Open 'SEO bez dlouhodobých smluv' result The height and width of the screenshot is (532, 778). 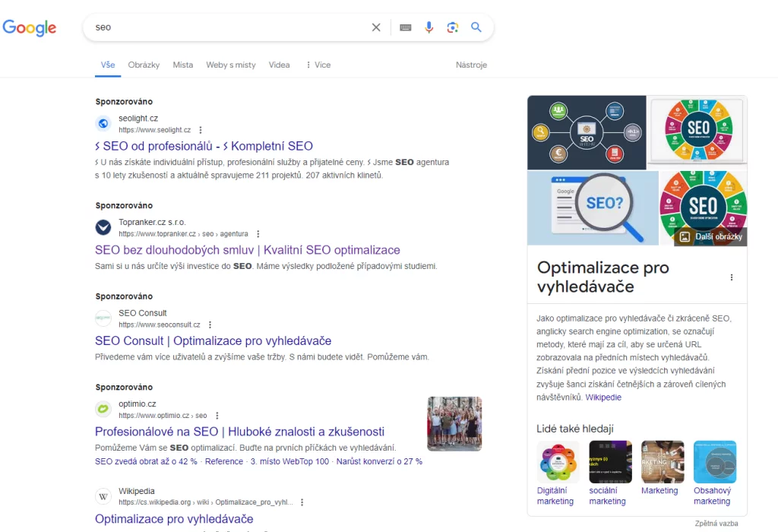tap(248, 249)
